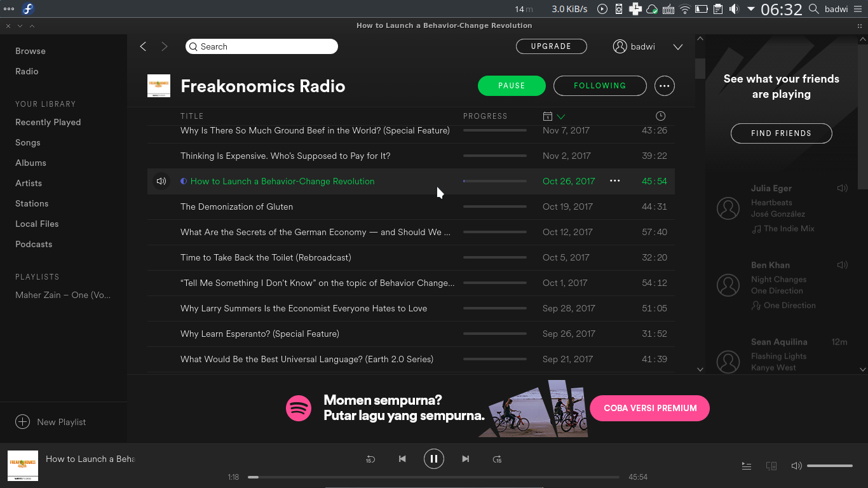Click the calendar date column icon

[548, 116]
